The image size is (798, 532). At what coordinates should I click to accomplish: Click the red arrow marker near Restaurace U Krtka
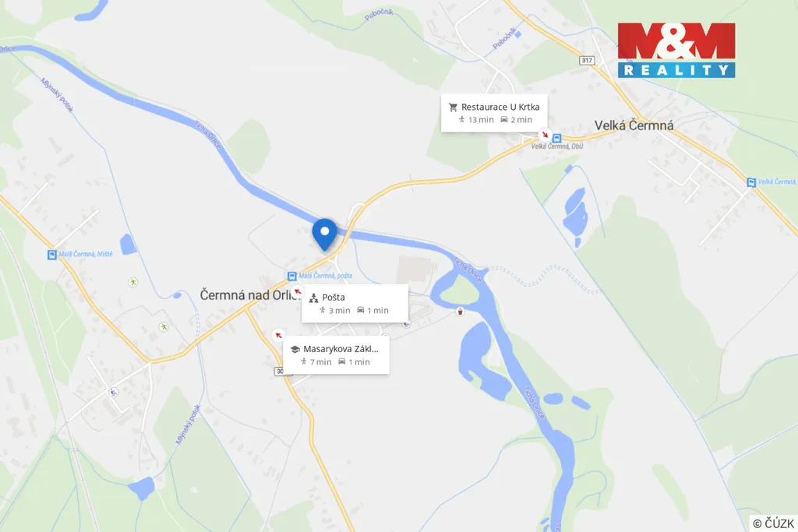[x=545, y=135]
